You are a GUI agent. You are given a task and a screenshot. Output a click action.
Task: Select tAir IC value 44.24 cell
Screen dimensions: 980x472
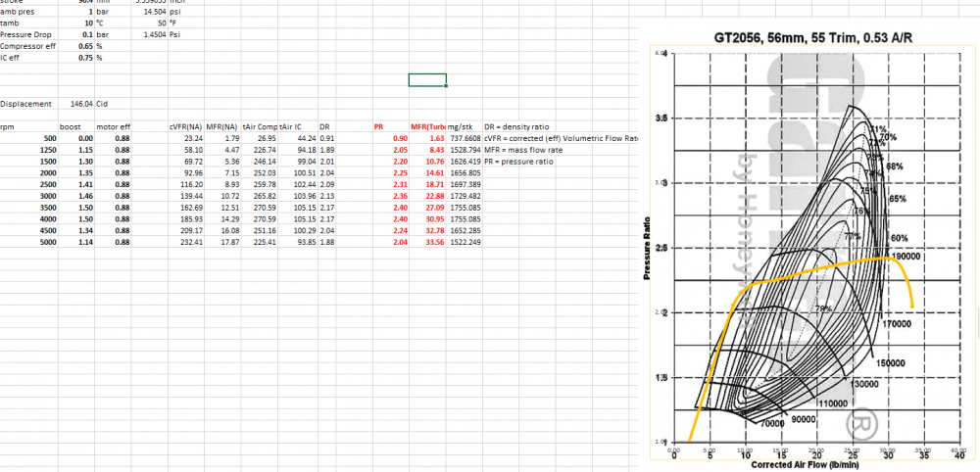(x=298, y=138)
